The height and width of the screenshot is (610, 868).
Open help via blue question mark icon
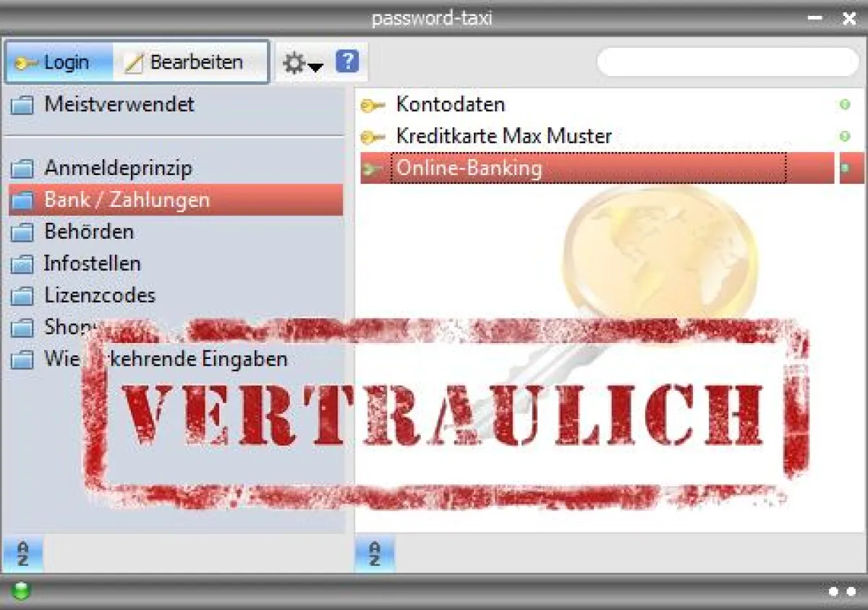coord(347,62)
